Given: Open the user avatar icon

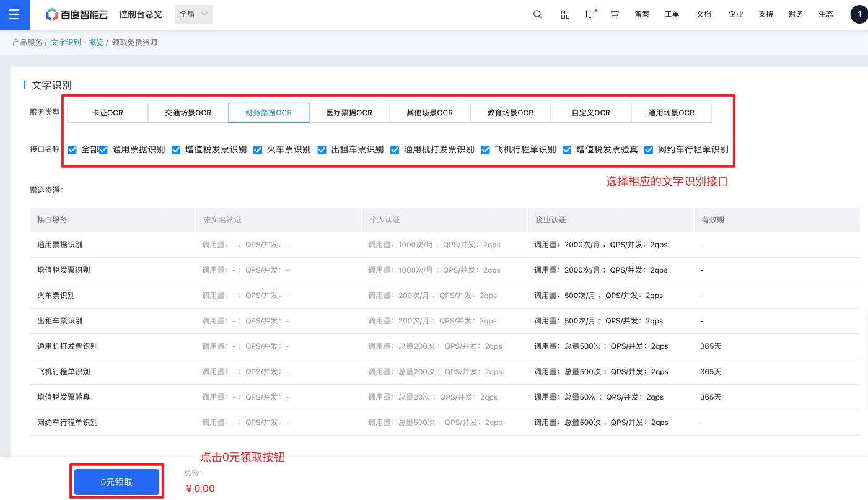Looking at the screenshot, I should (x=859, y=14).
